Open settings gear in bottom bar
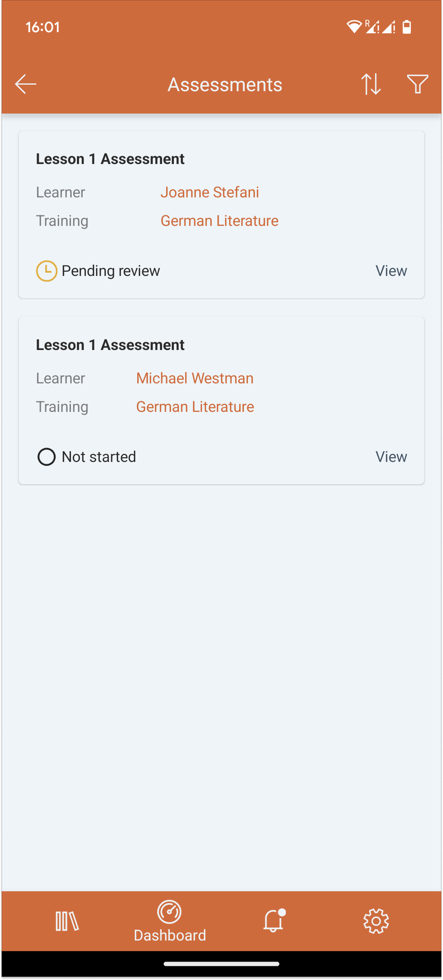443x980 pixels. (376, 921)
